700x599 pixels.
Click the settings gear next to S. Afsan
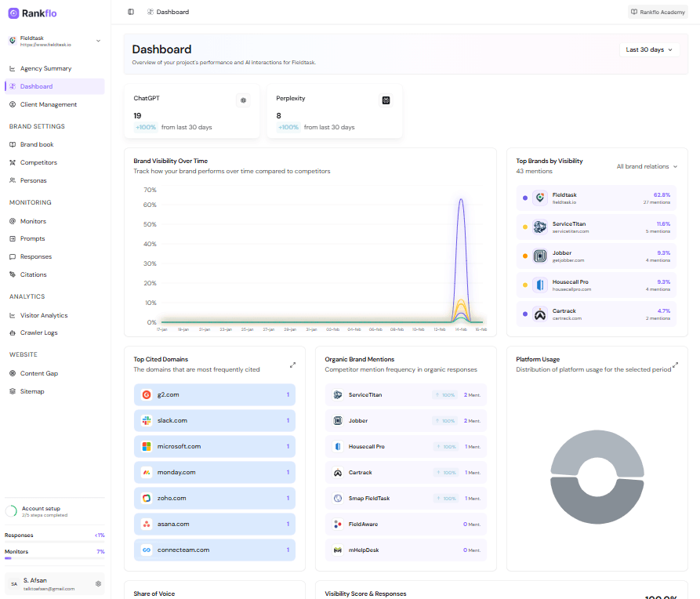[x=98, y=584]
